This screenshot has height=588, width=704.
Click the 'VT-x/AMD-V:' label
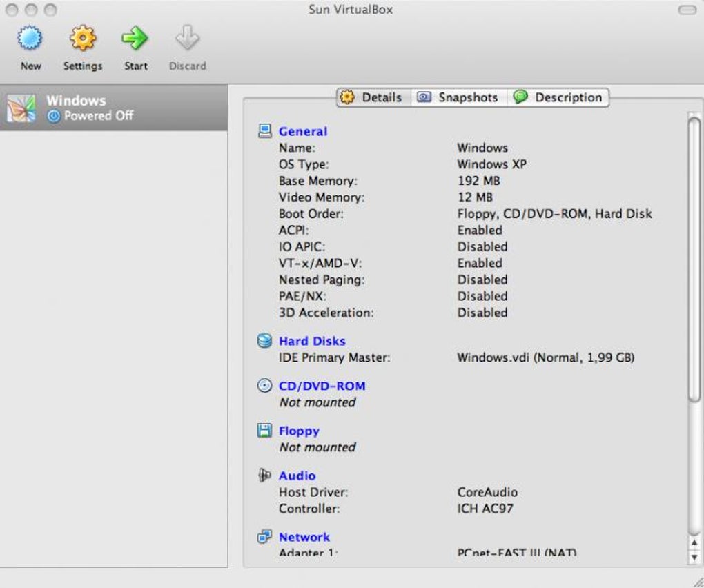(x=320, y=264)
